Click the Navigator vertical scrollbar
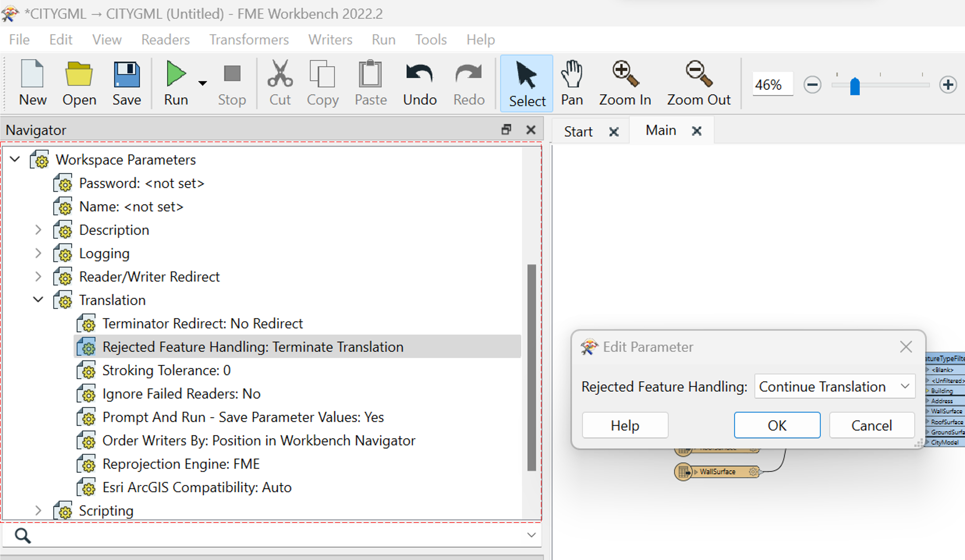This screenshot has height=560, width=965. click(531, 368)
